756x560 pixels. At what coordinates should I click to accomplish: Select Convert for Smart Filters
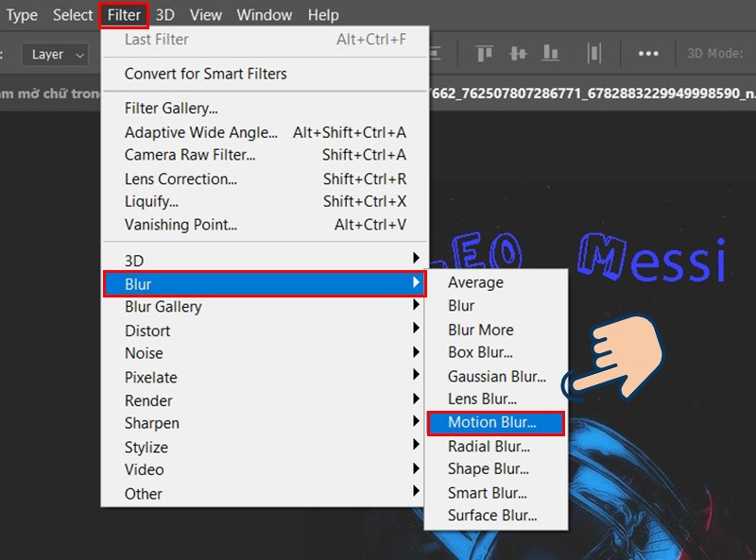pyautogui.click(x=202, y=74)
